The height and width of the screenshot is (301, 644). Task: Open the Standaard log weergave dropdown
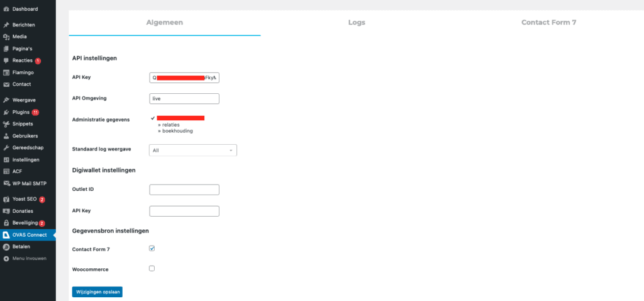coord(193,150)
